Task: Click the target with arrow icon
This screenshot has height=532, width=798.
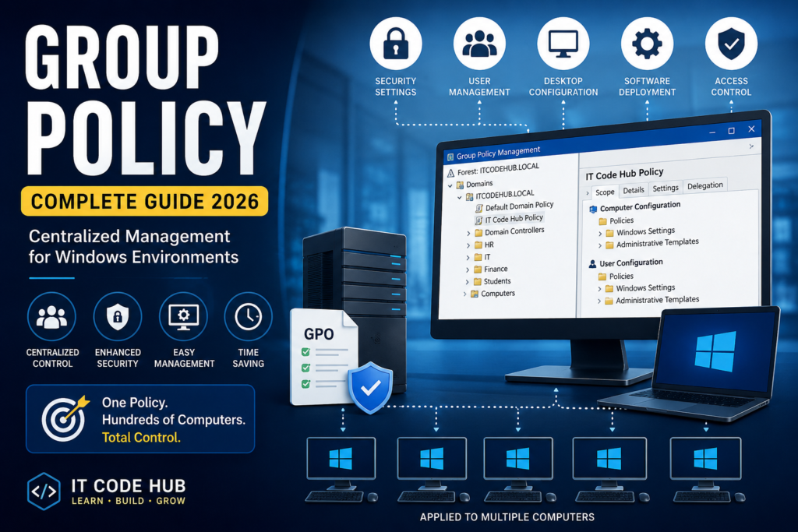Action: [x=65, y=418]
